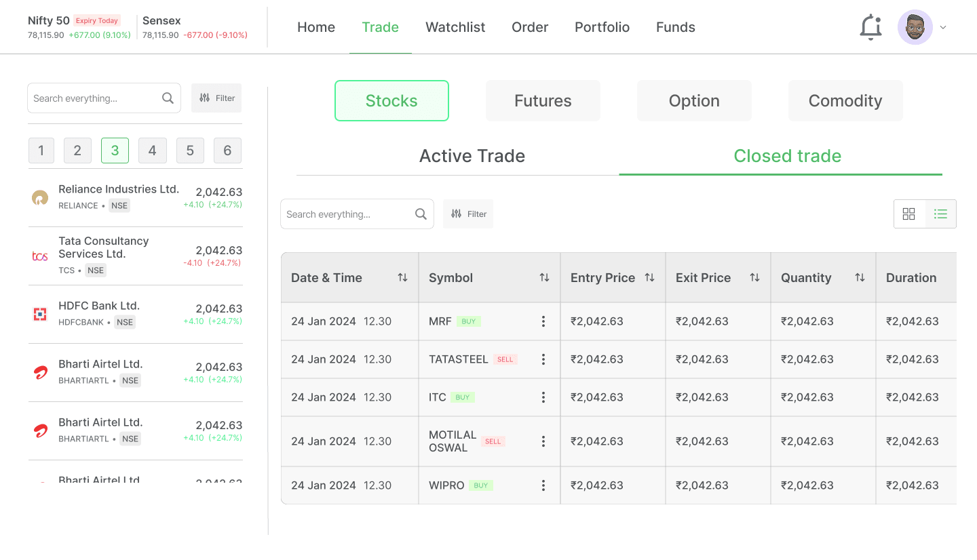Screen dimensions: 977x560
Task: Select the Futures segment
Action: 543,101
